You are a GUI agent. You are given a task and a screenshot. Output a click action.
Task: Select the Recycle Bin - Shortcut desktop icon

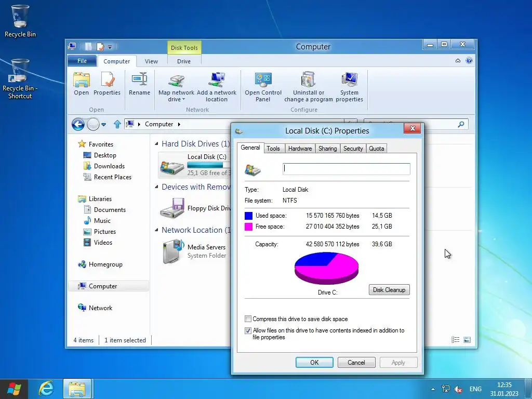[x=20, y=79]
